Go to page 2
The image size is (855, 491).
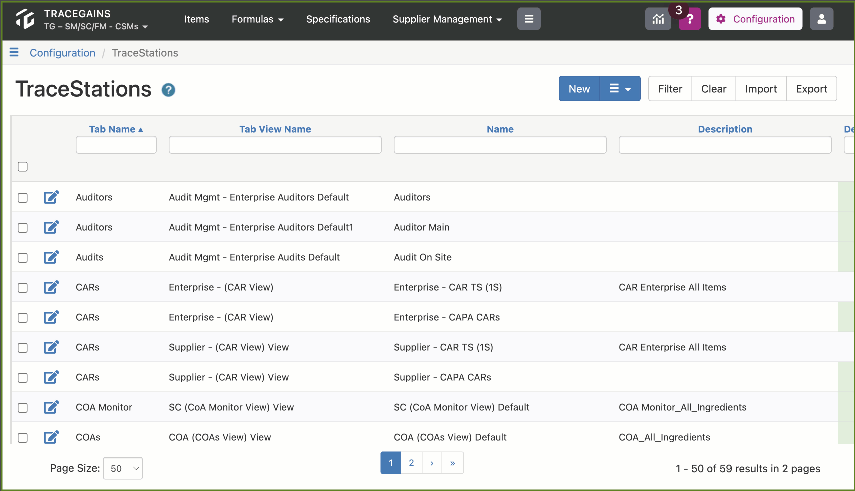[x=411, y=463]
